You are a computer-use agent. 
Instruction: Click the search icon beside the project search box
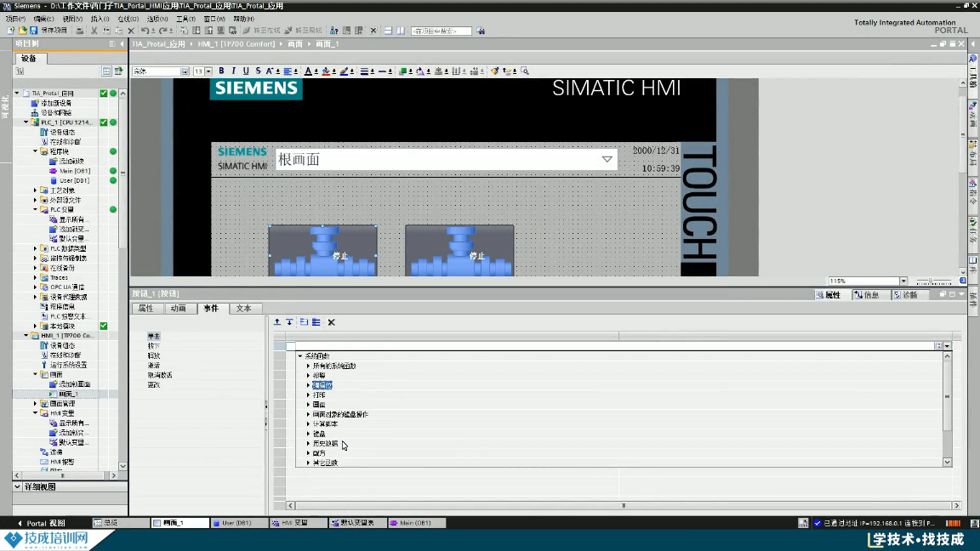coord(481,31)
